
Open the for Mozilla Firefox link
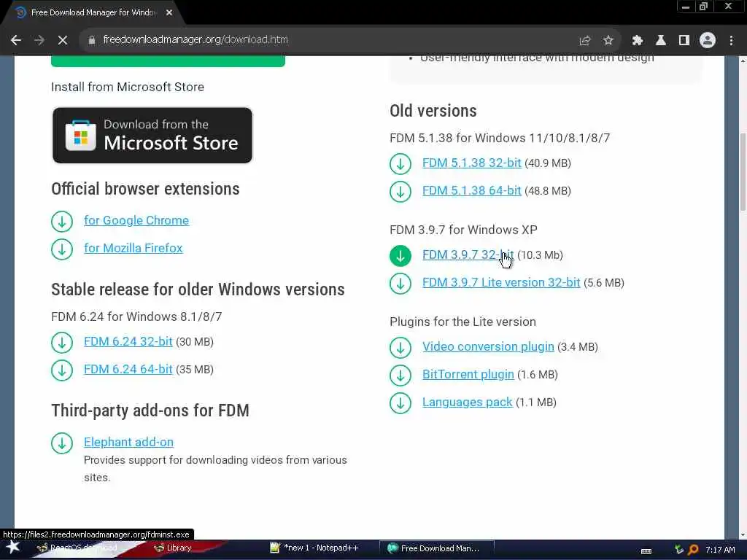(133, 248)
